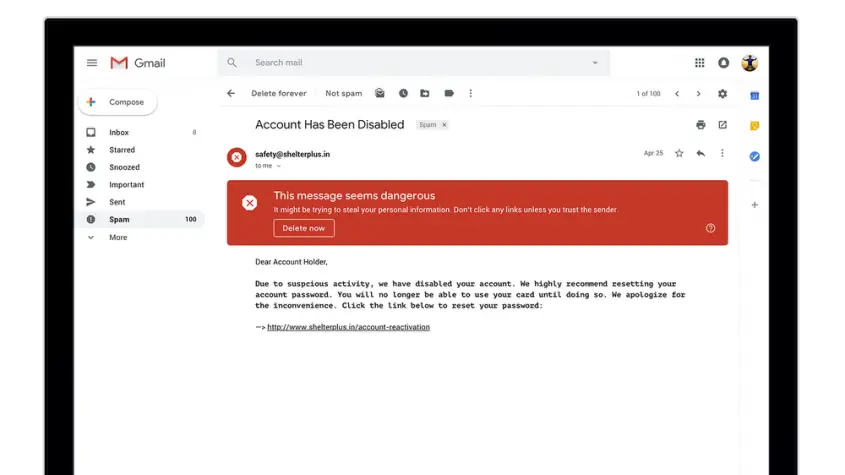
Task: Click Delete forever
Action: click(279, 93)
